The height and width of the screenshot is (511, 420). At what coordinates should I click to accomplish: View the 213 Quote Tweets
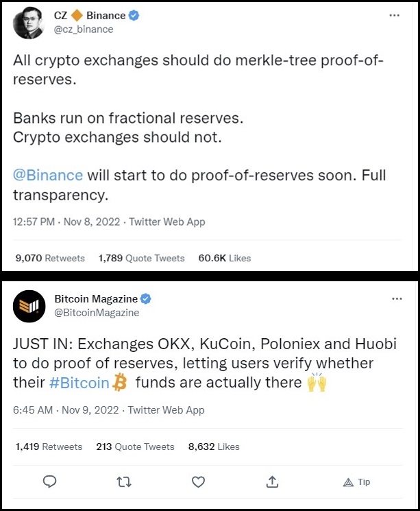[x=136, y=446]
